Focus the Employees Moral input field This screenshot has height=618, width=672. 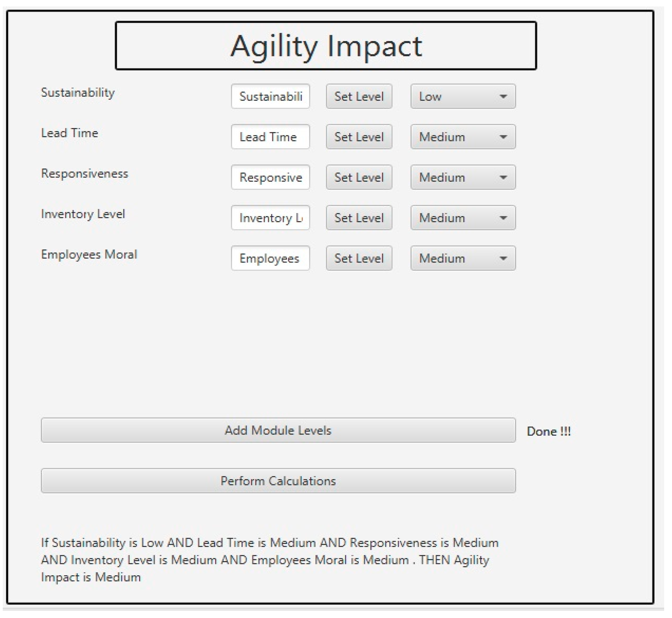[x=270, y=258]
